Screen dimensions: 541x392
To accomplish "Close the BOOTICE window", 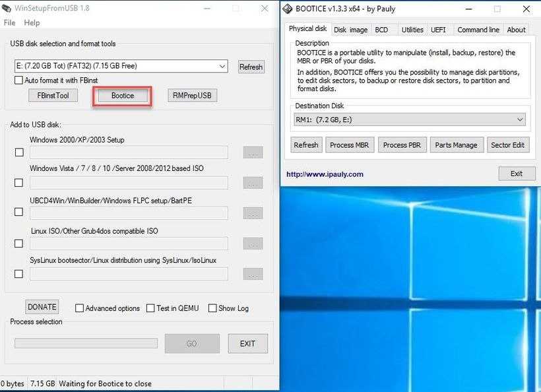I will [526, 9].
